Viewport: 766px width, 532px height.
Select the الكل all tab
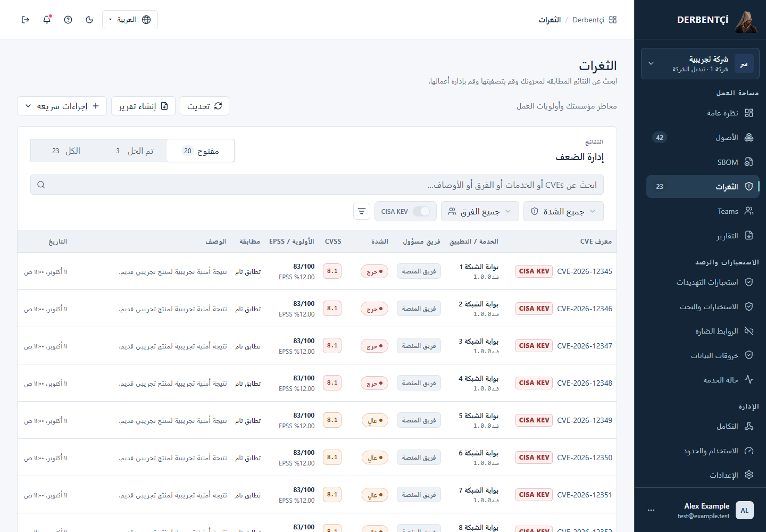coord(66,151)
